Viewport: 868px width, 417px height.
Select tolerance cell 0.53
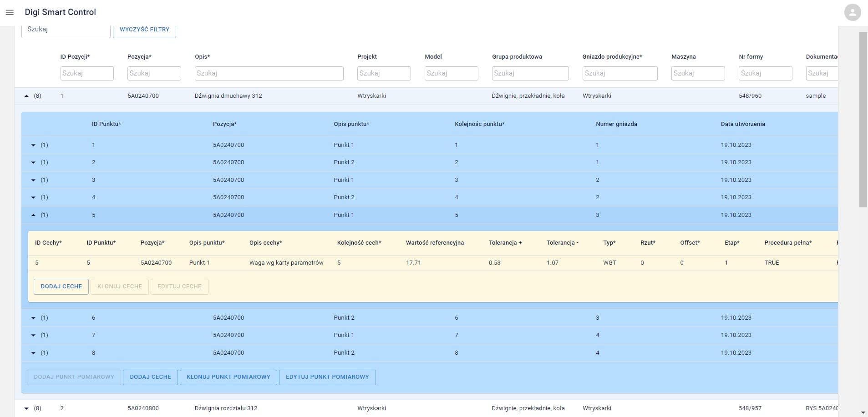pos(495,263)
